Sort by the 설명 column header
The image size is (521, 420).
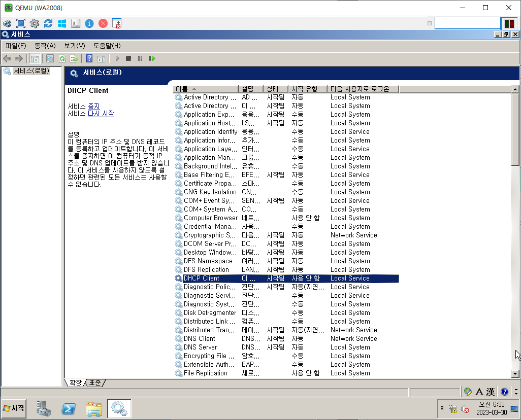pos(251,89)
